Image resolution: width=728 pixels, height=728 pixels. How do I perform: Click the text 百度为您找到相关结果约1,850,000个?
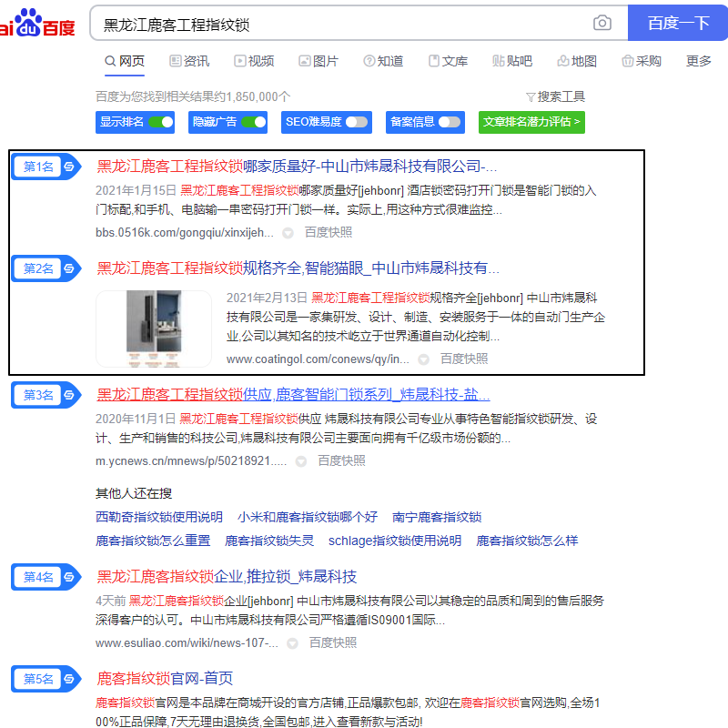[193, 96]
